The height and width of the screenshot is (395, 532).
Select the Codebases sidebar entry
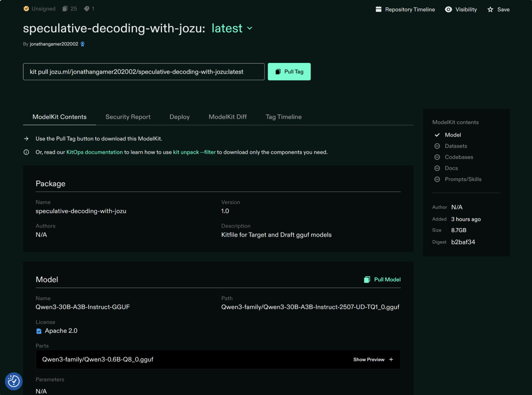coord(459,157)
